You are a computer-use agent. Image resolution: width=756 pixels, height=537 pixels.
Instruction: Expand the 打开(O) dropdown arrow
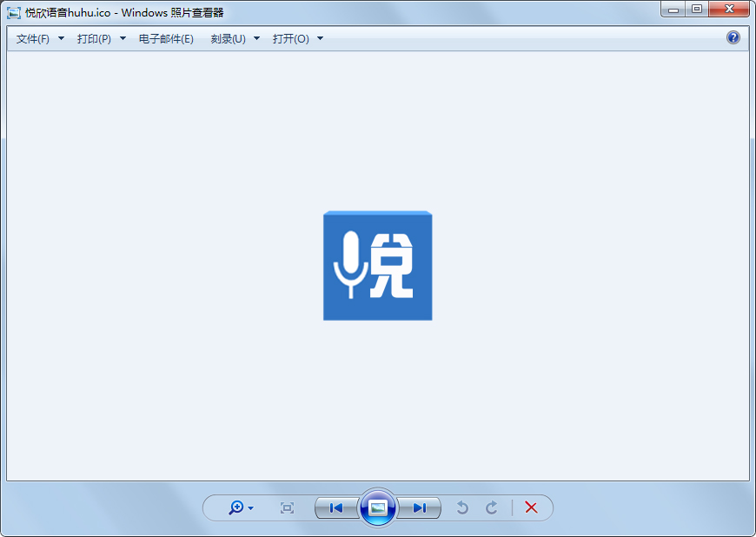click(x=320, y=39)
